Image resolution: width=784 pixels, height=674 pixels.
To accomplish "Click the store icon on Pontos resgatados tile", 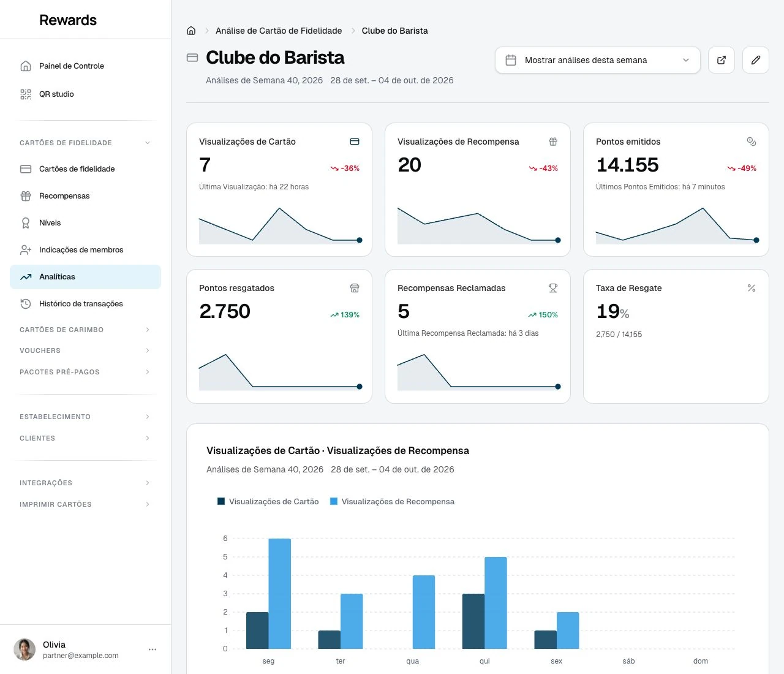I will (x=355, y=288).
